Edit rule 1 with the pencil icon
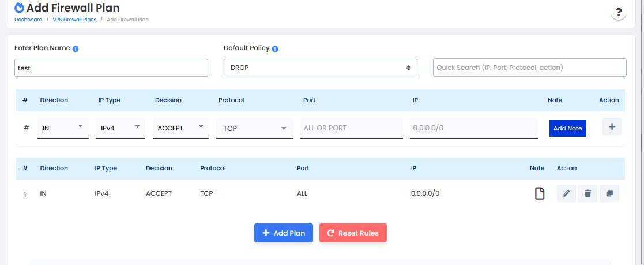Image resolution: width=644 pixels, height=265 pixels. [x=566, y=193]
